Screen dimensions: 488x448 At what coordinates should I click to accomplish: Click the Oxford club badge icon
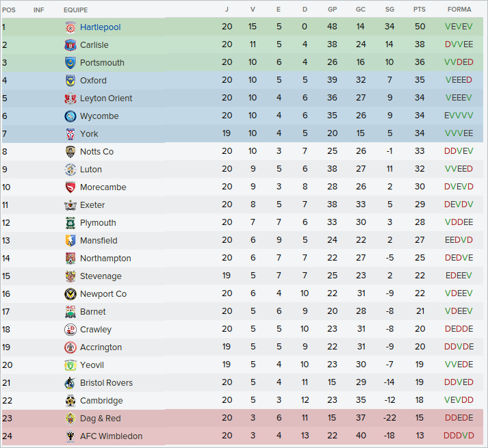(x=70, y=81)
